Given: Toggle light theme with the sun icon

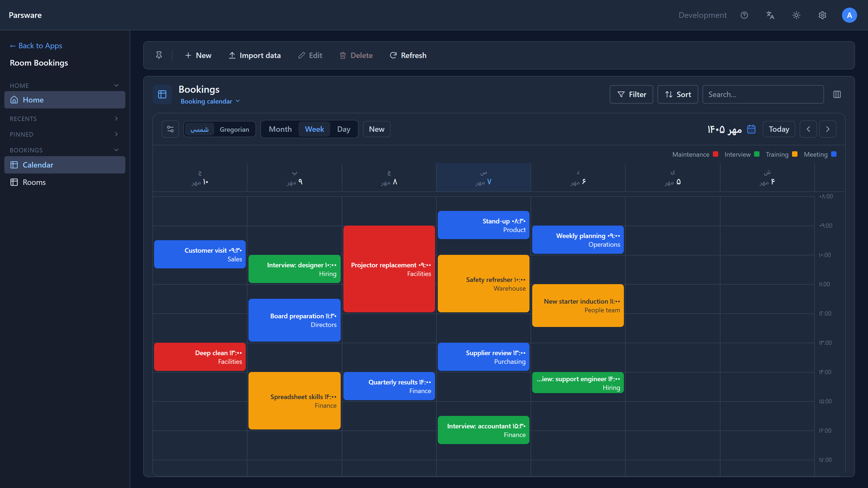Looking at the screenshot, I should tap(796, 15).
